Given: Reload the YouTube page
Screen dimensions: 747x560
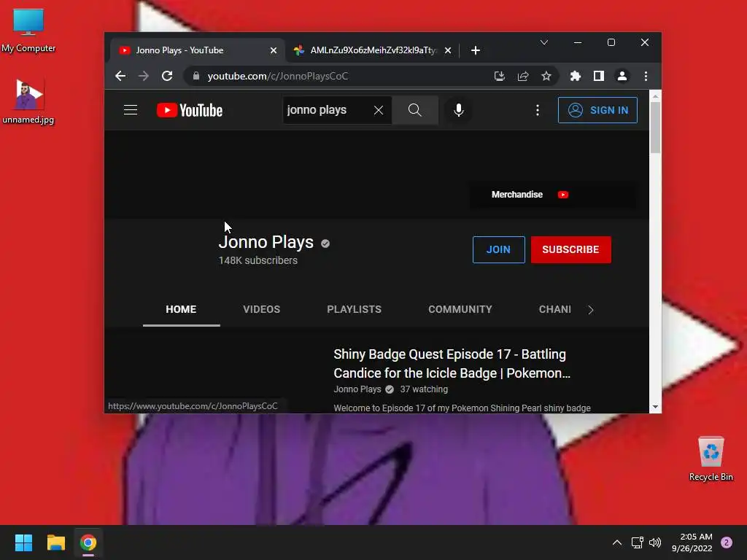Looking at the screenshot, I should click(x=167, y=76).
